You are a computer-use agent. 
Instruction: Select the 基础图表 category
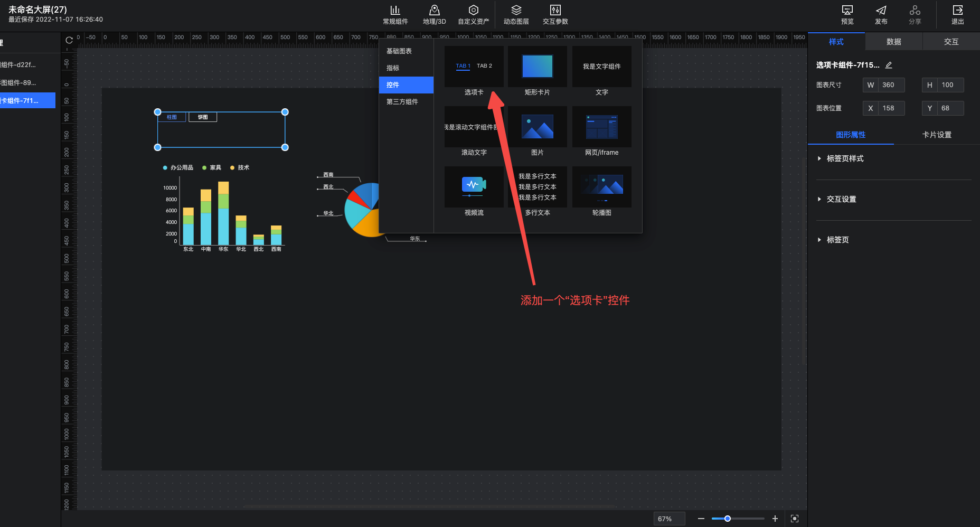click(406, 51)
